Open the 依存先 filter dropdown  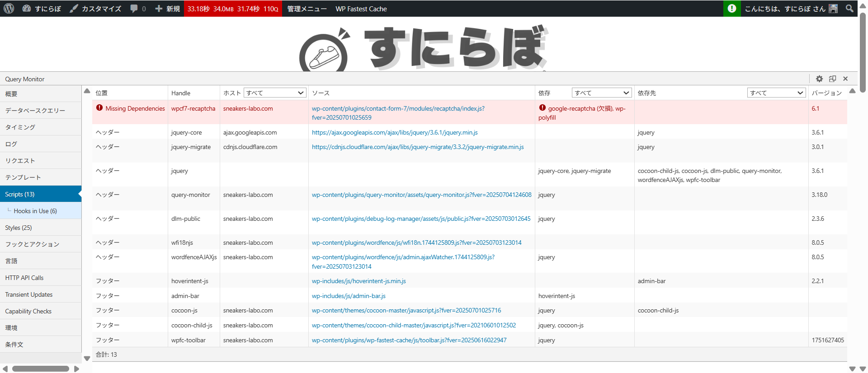point(777,93)
